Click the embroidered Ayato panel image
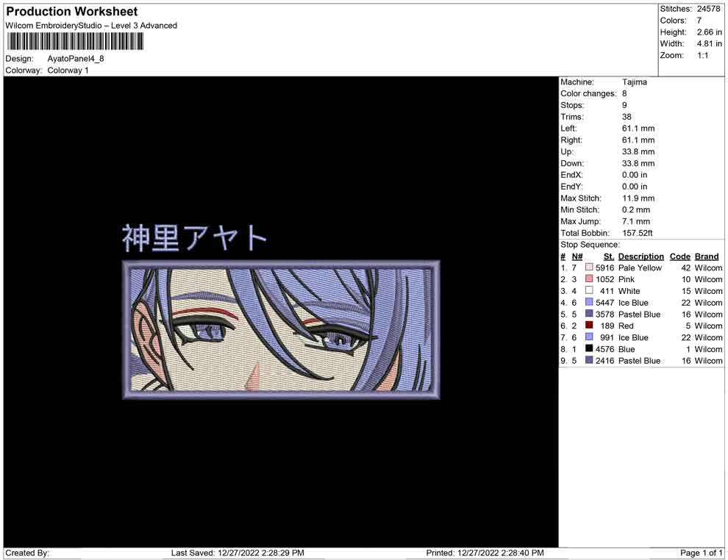728x560 pixels. click(x=282, y=330)
